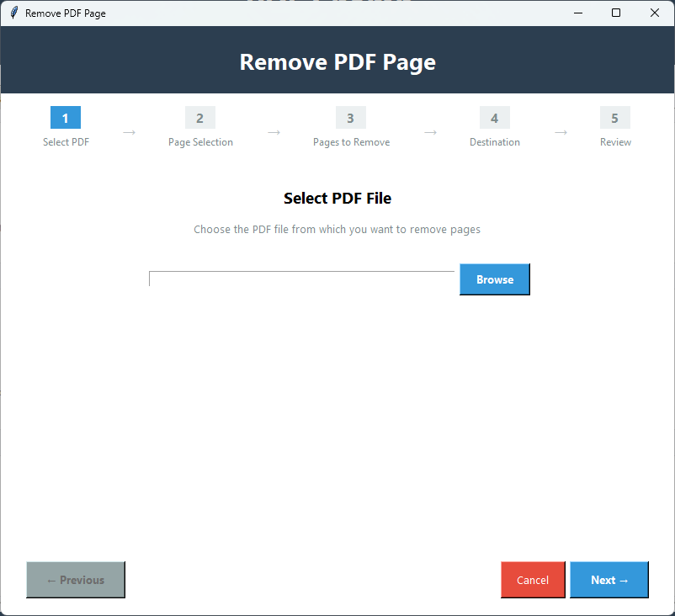The width and height of the screenshot is (675, 616).
Task: Click the blue step badge numbered 1
Action: [65, 118]
